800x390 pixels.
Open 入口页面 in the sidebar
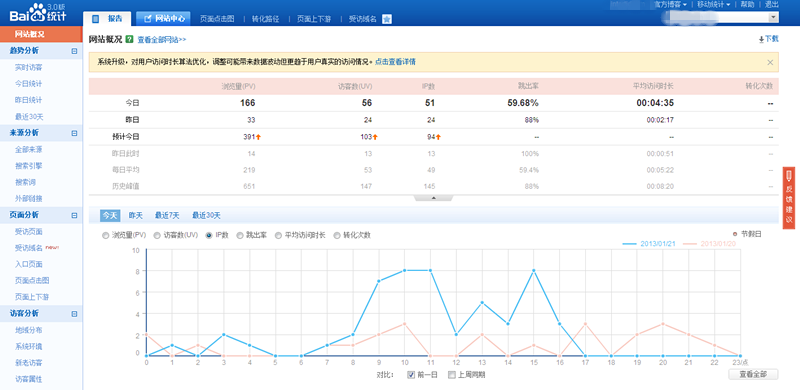[x=29, y=264]
